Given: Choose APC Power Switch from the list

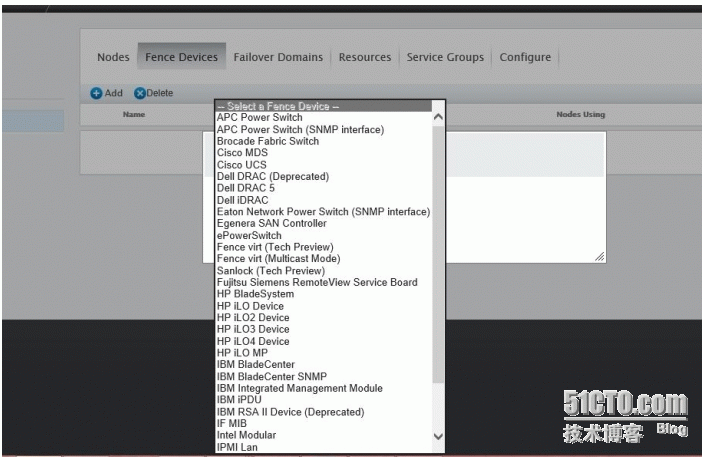Looking at the screenshot, I should coord(324,117).
